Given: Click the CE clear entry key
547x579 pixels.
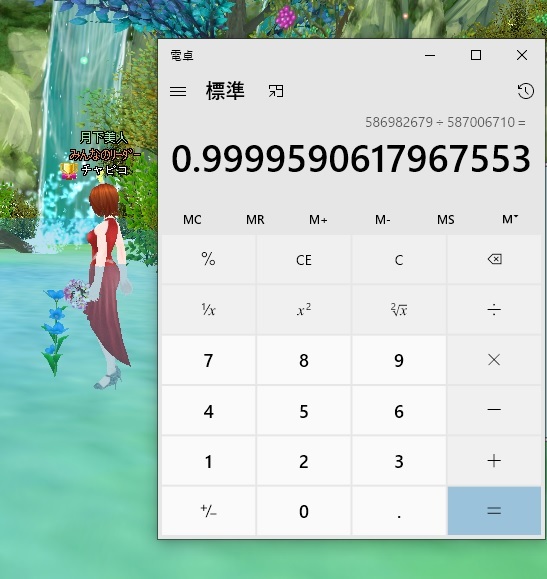Looking at the screenshot, I should (x=304, y=260).
